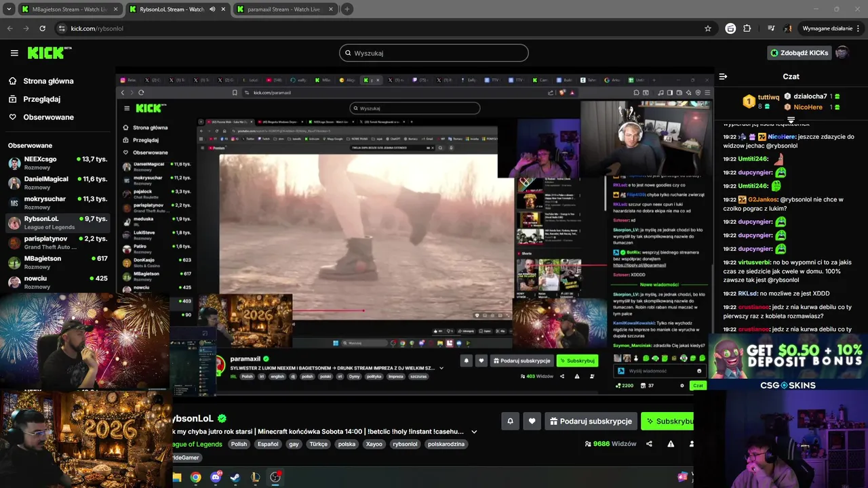Open mokrysuchar channel in followed list

[x=58, y=202]
